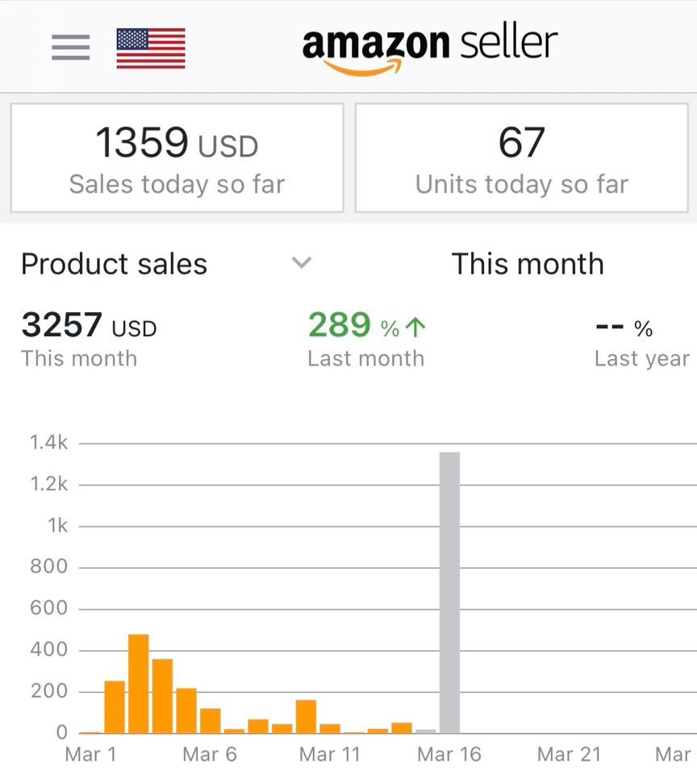This screenshot has height=784, width=697.
Task: Expand the Product sales dropdown chevron
Action: (302, 262)
